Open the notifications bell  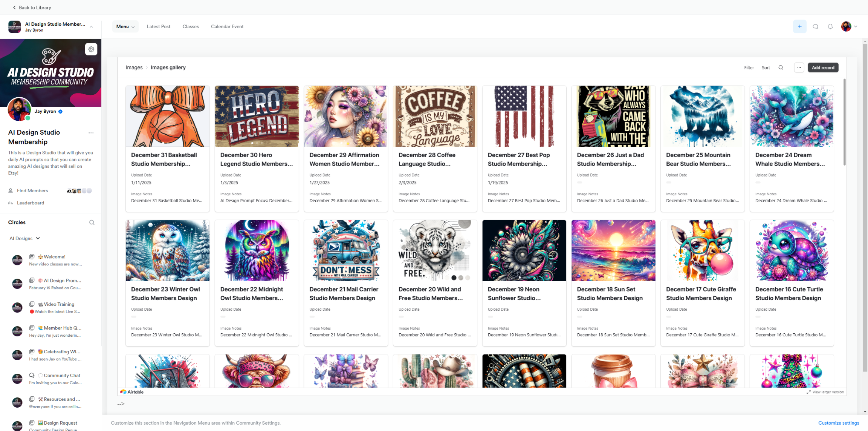830,26
